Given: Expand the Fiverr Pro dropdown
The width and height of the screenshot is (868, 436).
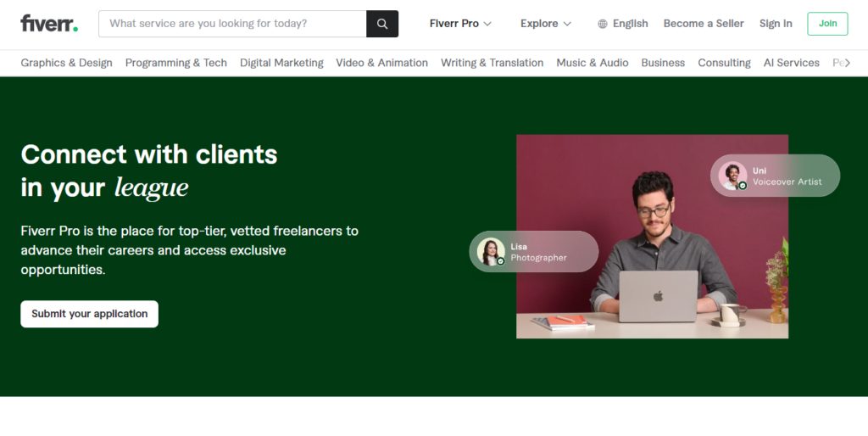Looking at the screenshot, I should [x=460, y=24].
